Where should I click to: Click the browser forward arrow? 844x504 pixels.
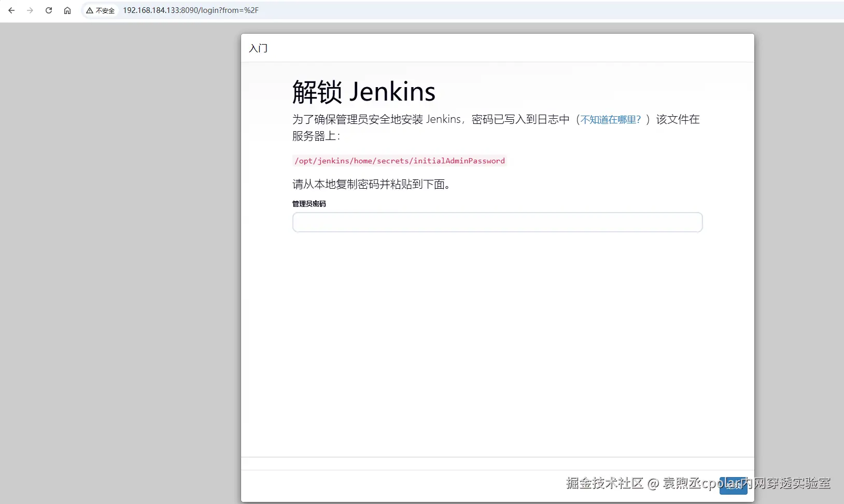coord(30,10)
